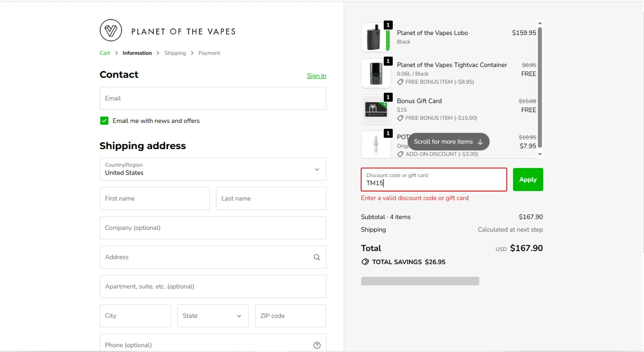Click the tag icon beside TOTAL SAVINGS
Image resolution: width=644 pixels, height=352 pixels.
(365, 262)
